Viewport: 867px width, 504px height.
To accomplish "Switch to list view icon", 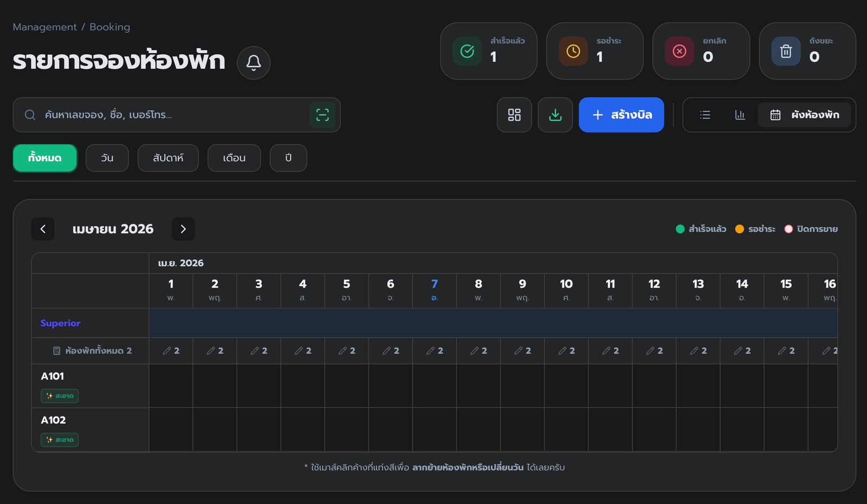I will [x=705, y=115].
